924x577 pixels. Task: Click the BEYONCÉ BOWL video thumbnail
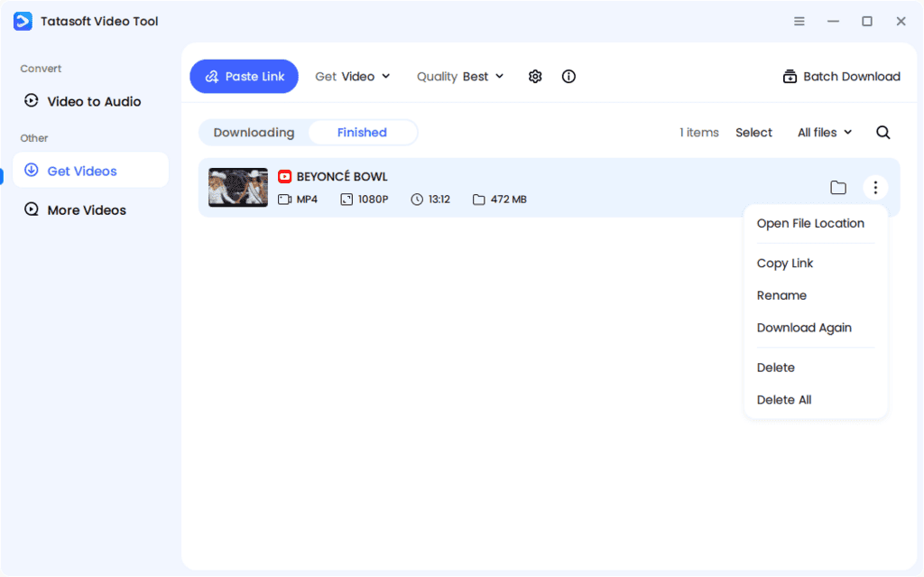237,187
